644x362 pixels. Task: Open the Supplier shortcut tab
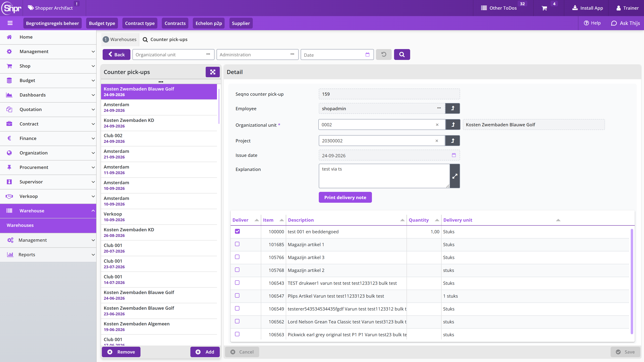(x=241, y=23)
